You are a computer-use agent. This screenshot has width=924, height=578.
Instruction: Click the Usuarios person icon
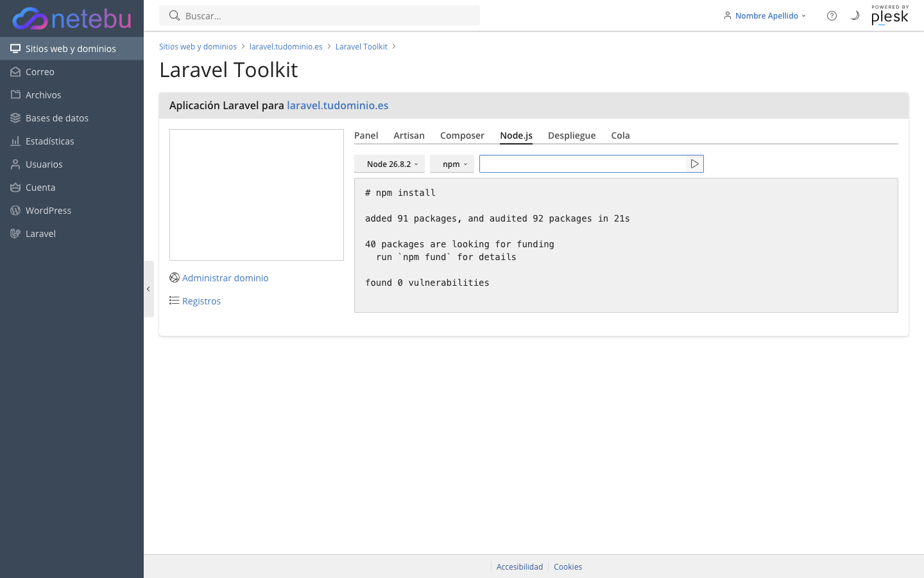[x=15, y=164]
